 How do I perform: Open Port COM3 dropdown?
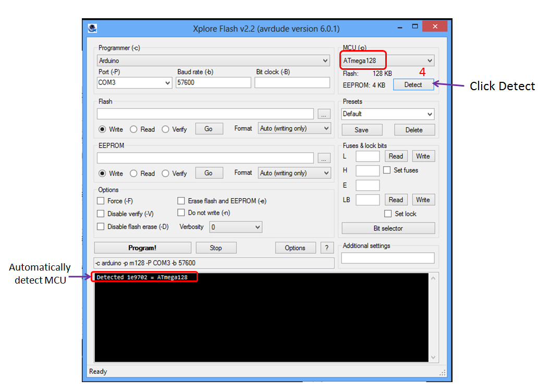134,83
